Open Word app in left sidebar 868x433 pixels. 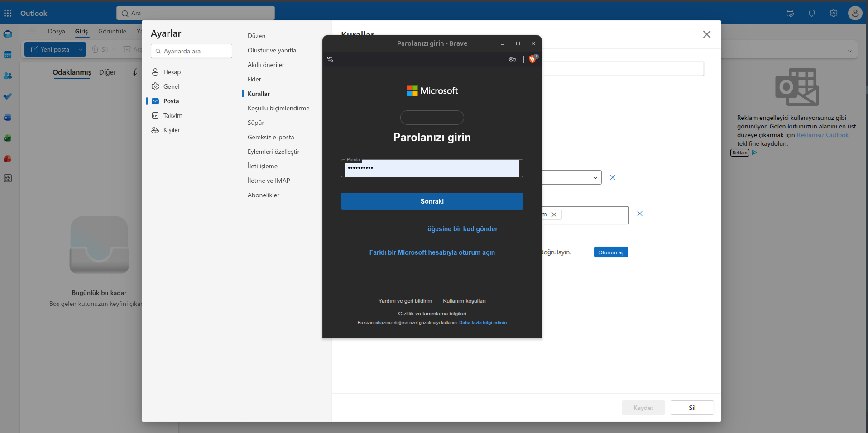pyautogui.click(x=8, y=117)
